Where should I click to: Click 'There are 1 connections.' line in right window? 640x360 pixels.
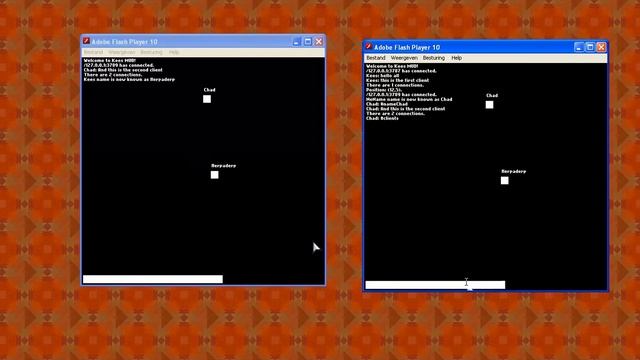(395, 85)
